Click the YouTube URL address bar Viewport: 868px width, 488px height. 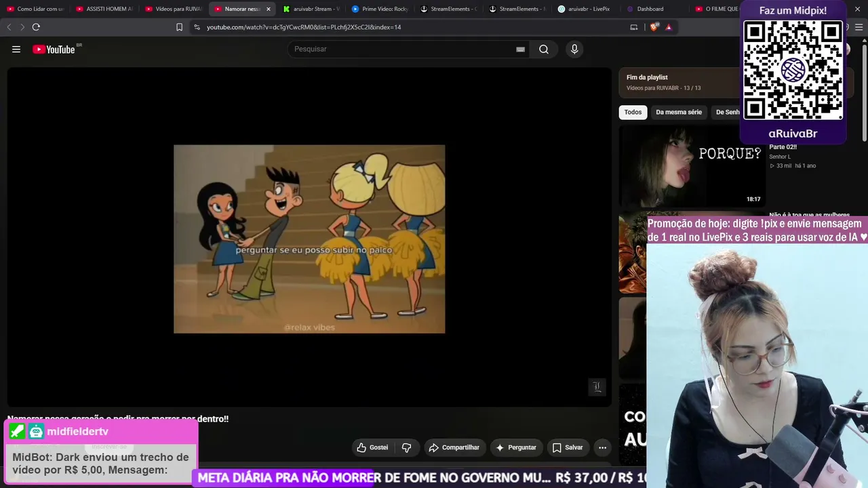[304, 27]
